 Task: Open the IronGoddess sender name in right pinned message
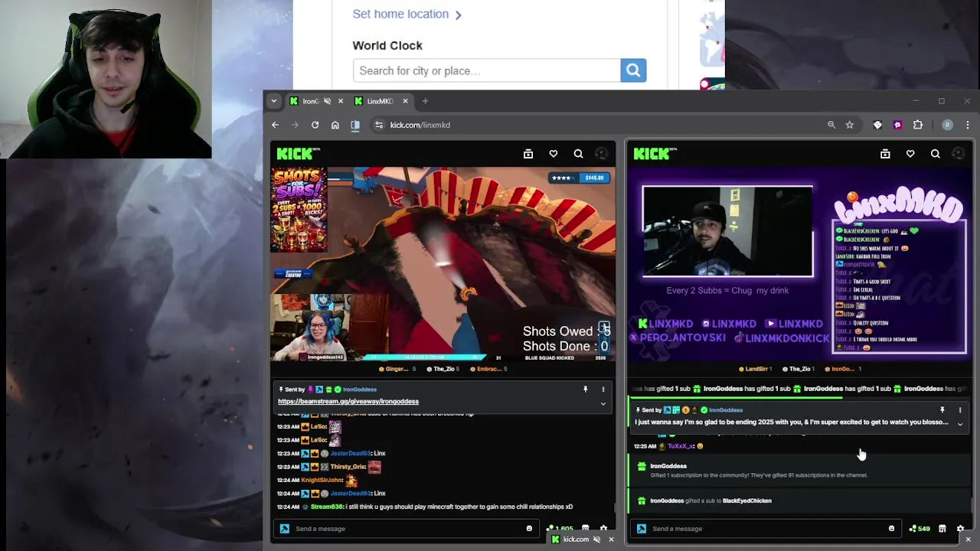pyautogui.click(x=726, y=410)
